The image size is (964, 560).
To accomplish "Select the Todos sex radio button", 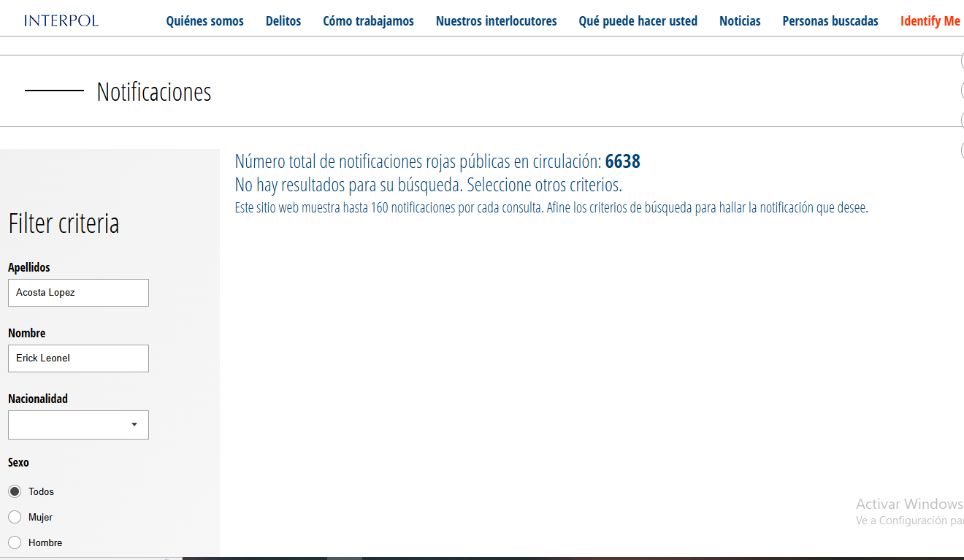I will (x=15, y=491).
